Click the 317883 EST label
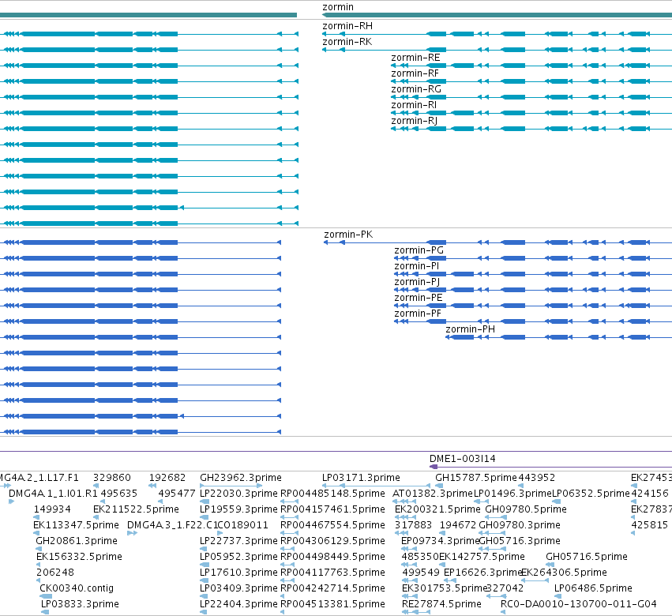This screenshot has width=672, height=616. click(x=413, y=525)
